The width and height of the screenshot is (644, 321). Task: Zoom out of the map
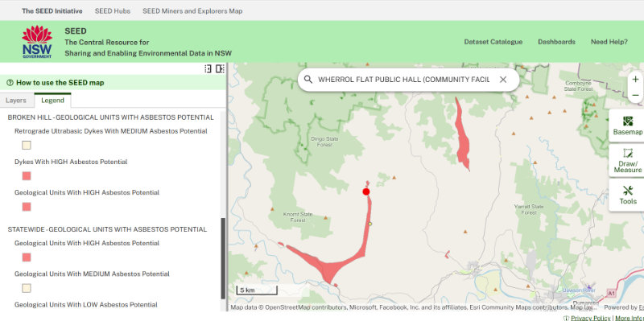coord(635,95)
